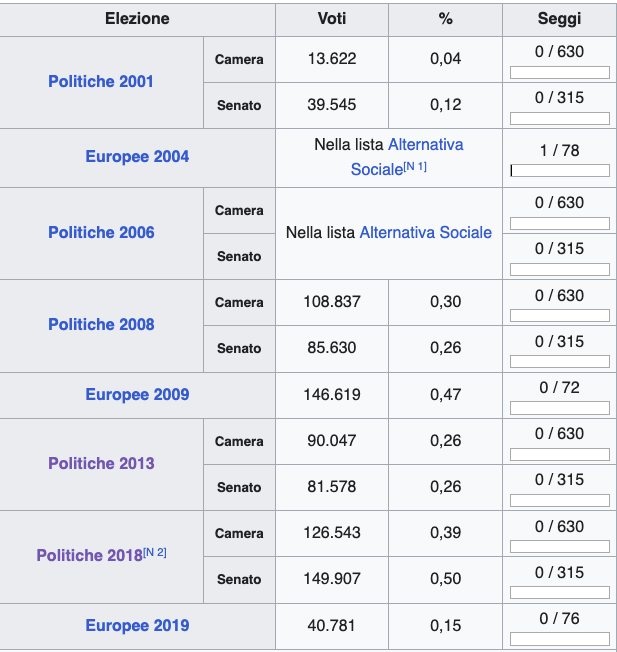Screen dimensions: 617x652
Task: Follow the Politiche 2018 election link
Action: [x=89, y=556]
